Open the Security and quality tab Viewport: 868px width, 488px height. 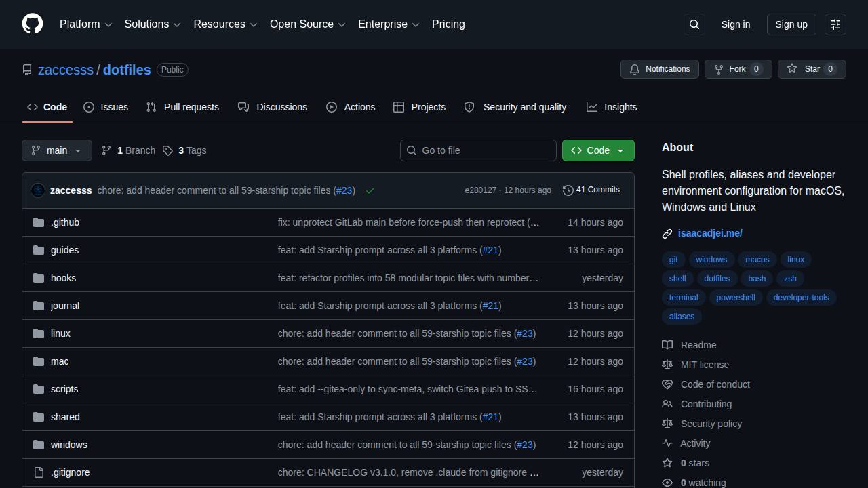point(515,107)
